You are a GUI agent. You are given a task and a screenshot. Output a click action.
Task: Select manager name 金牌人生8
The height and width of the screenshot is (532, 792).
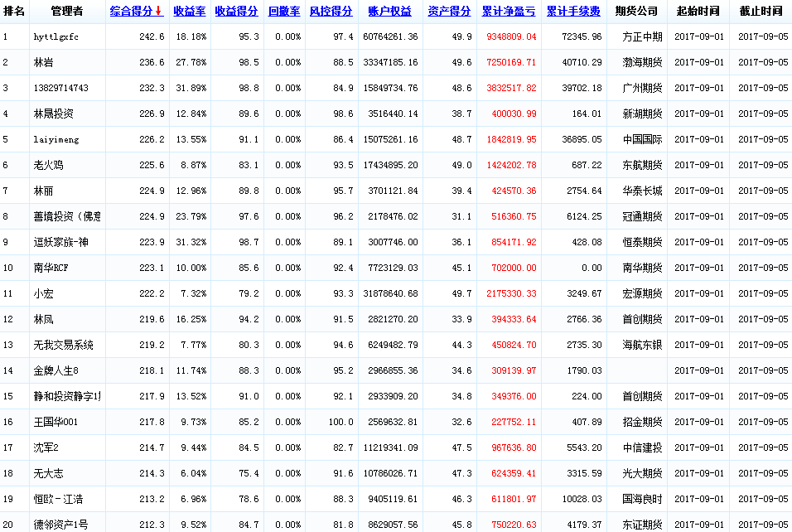click(x=56, y=371)
